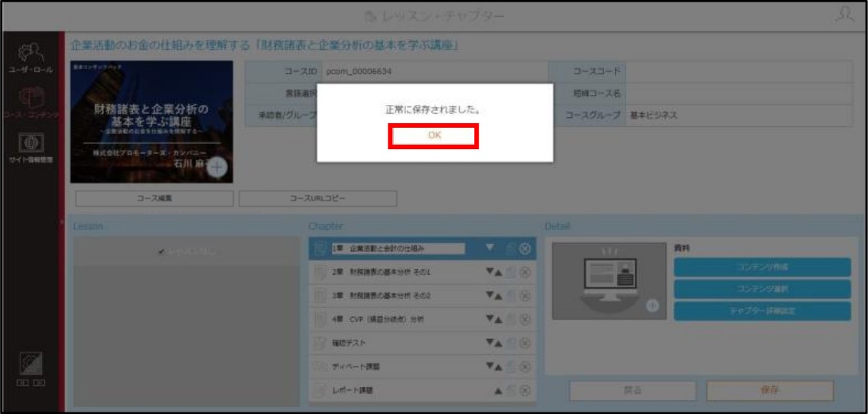
Task: Open the ユーザ・ロール sidebar section
Action: [31, 59]
